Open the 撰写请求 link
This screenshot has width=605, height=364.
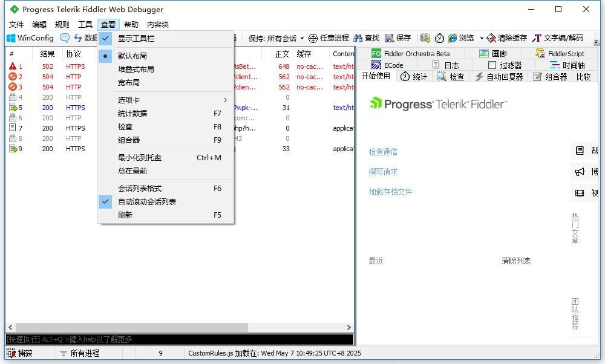click(383, 172)
